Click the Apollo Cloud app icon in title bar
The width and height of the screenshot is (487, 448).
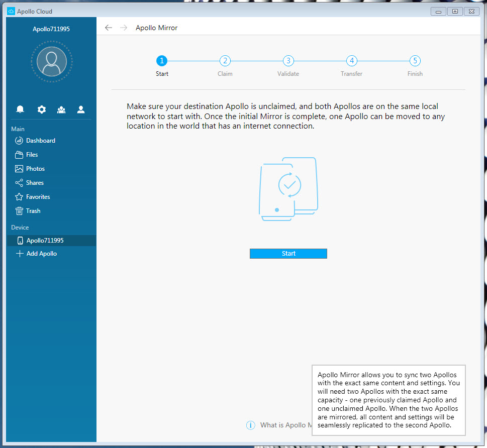(11, 11)
